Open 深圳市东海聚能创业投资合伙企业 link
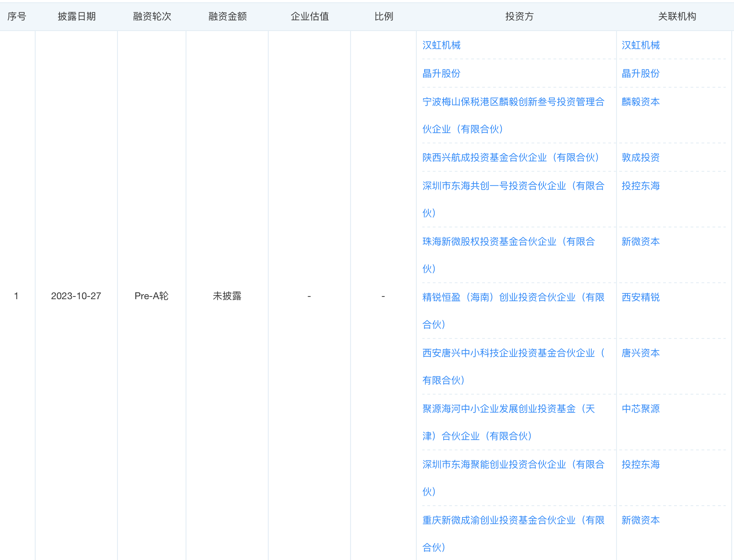This screenshot has height=560, width=734. pos(513,465)
